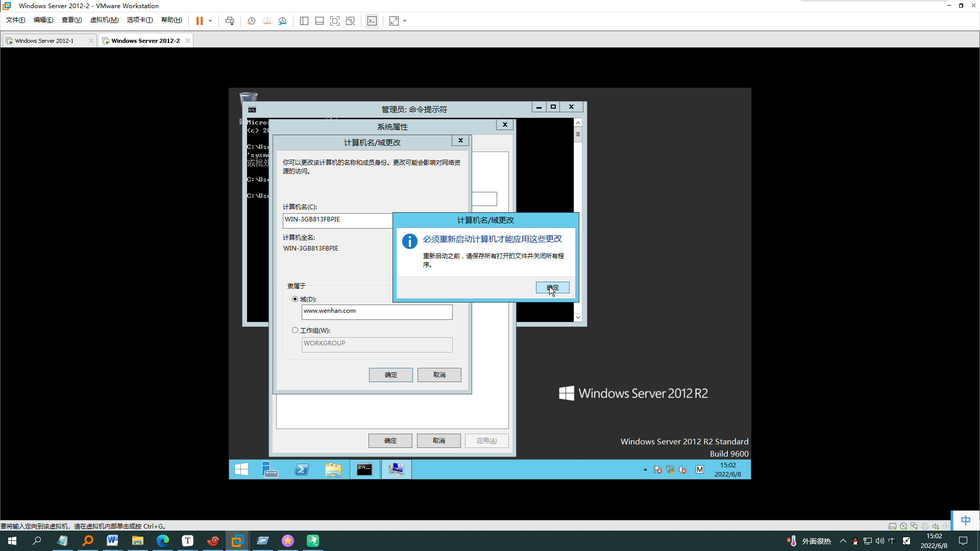
Task: Toggle the thumbnail bar view icon
Action: (x=320, y=21)
